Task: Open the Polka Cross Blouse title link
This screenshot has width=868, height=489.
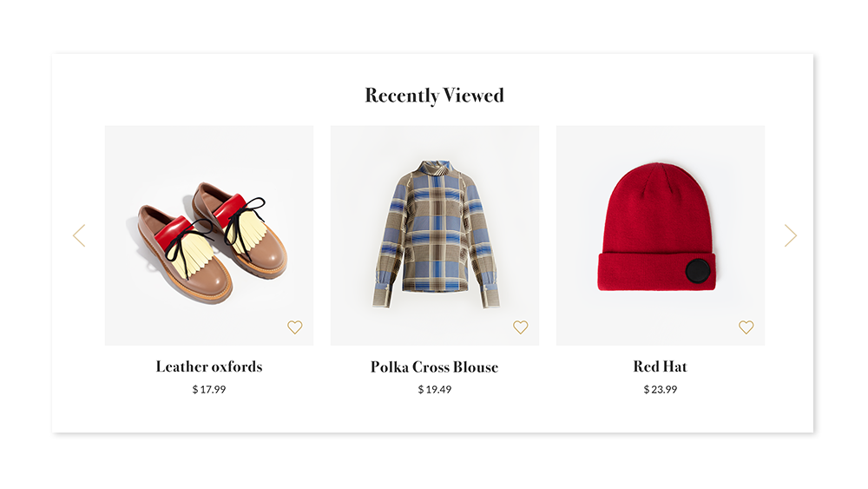Action: point(435,367)
